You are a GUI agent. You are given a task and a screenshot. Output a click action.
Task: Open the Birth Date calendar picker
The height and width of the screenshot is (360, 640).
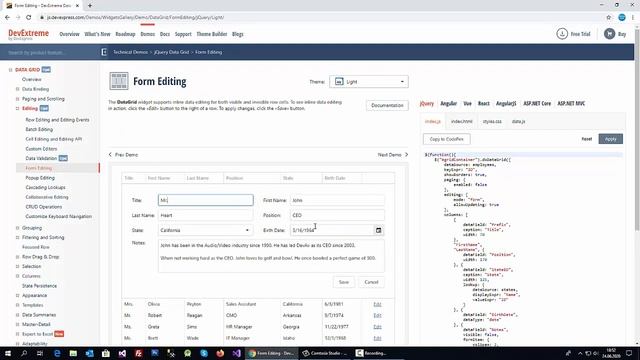[x=378, y=230]
